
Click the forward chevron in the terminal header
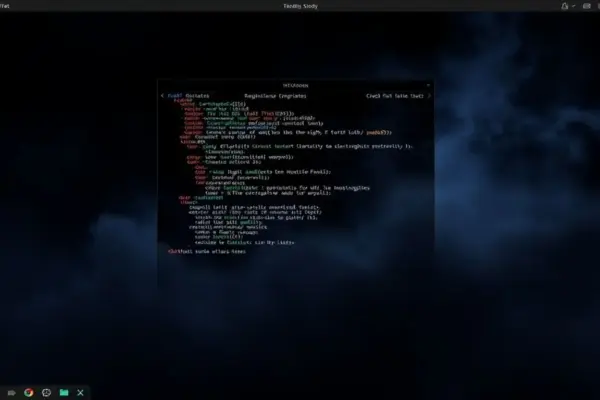(x=429, y=96)
